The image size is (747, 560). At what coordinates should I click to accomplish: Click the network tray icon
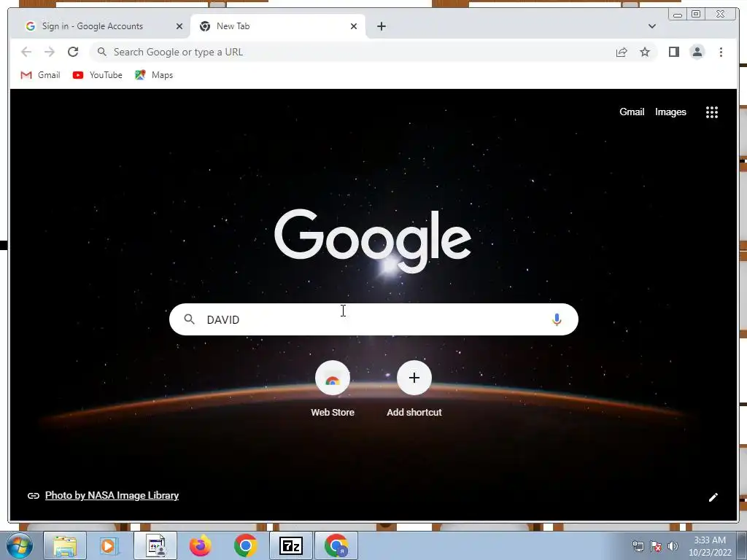pos(638,546)
